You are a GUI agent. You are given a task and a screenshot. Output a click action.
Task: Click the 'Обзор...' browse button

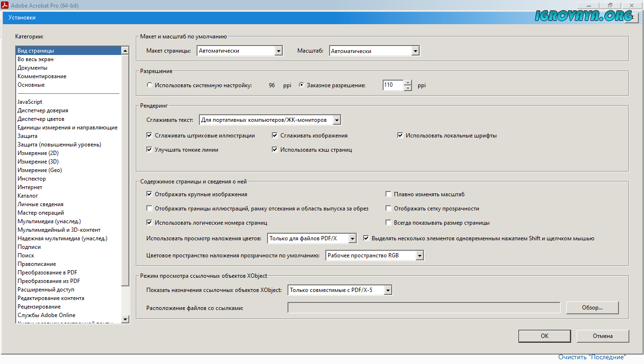pyautogui.click(x=592, y=308)
